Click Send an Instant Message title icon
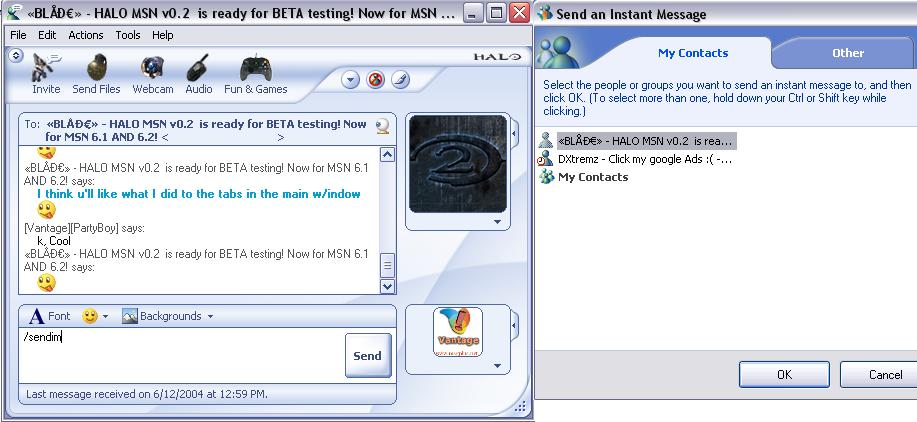The image size is (917, 422). pos(545,13)
